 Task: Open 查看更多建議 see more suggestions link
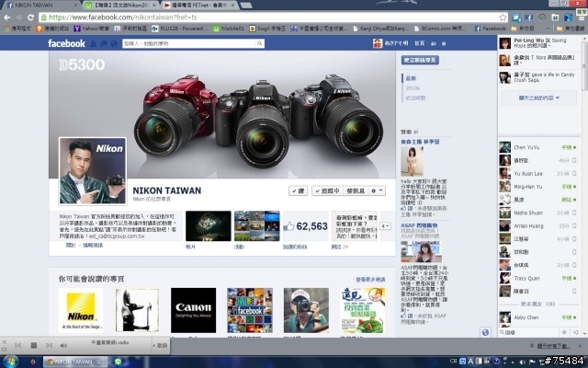(x=370, y=280)
